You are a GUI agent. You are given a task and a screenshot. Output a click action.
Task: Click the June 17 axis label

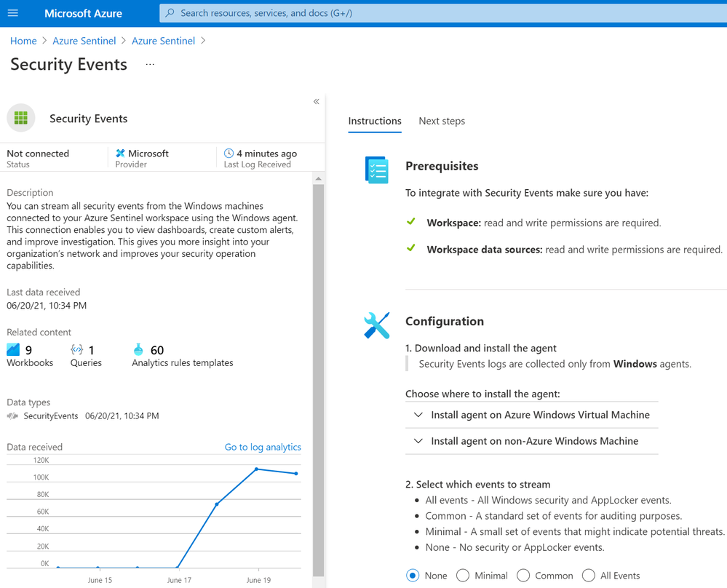179,580
